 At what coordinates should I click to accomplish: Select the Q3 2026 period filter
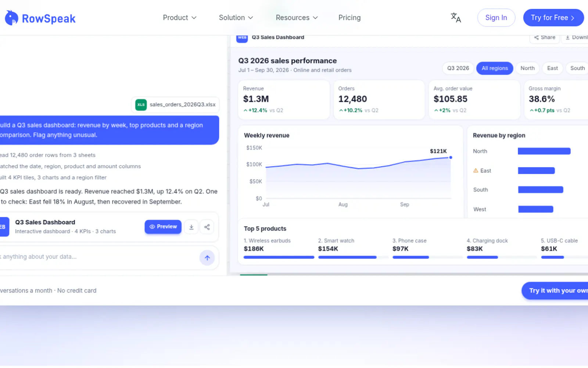[458, 68]
